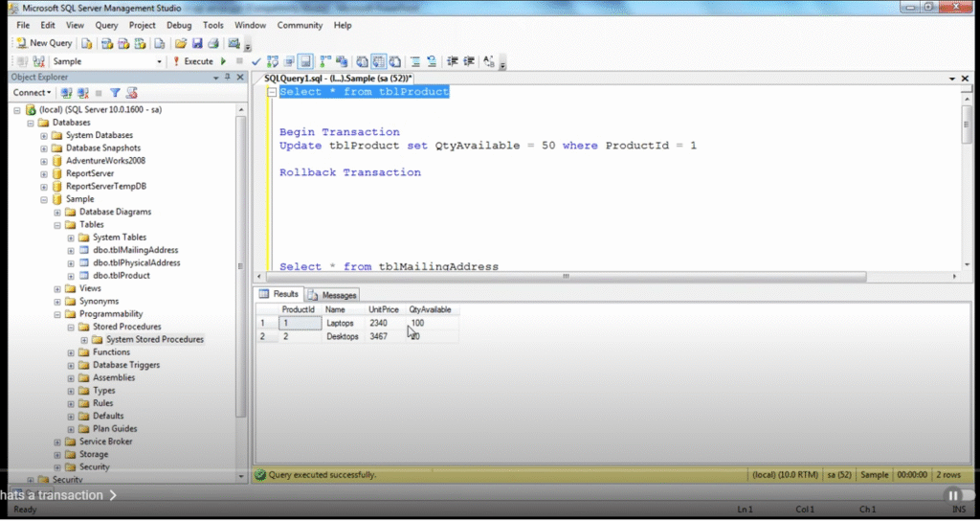Uncomment the selected lines
980x521 pixels.
click(432, 61)
